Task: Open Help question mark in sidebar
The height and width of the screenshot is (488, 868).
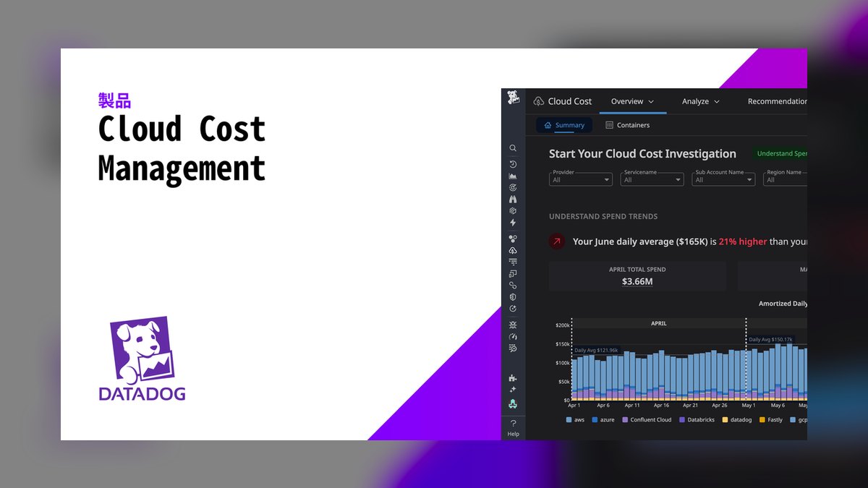Action: click(x=513, y=424)
